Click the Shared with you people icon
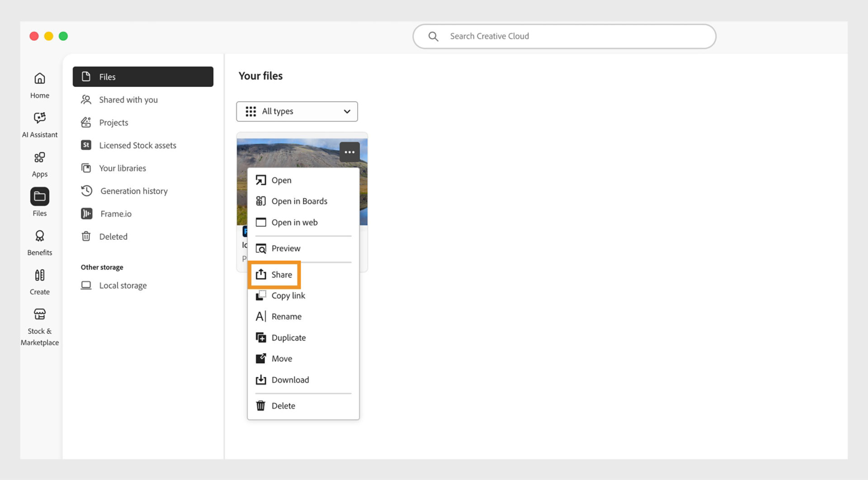The image size is (868, 480). coord(86,100)
